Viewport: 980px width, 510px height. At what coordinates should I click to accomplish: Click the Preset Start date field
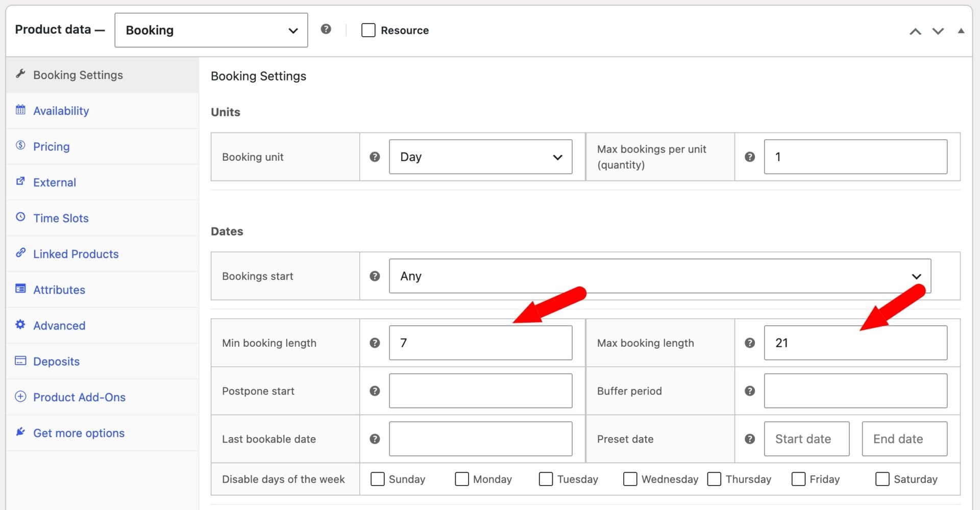(x=806, y=439)
